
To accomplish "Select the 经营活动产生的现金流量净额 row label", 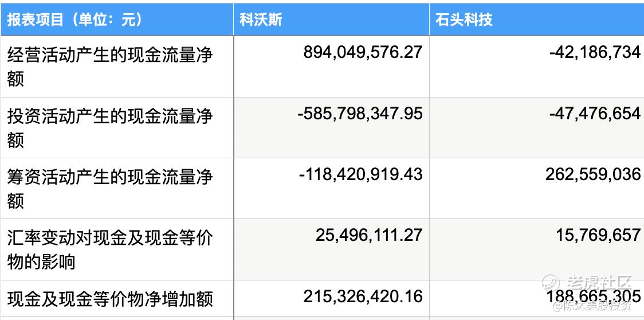I will [109, 66].
